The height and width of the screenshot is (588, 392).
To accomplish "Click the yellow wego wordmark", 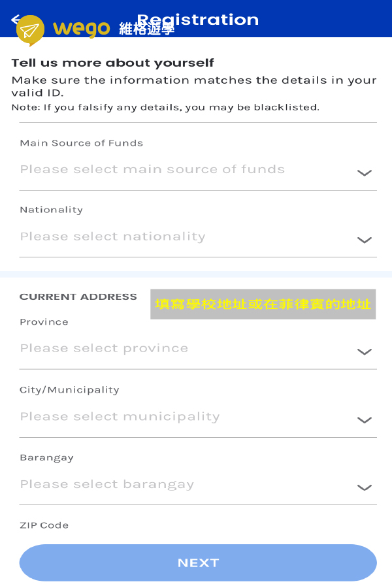I will (81, 29).
